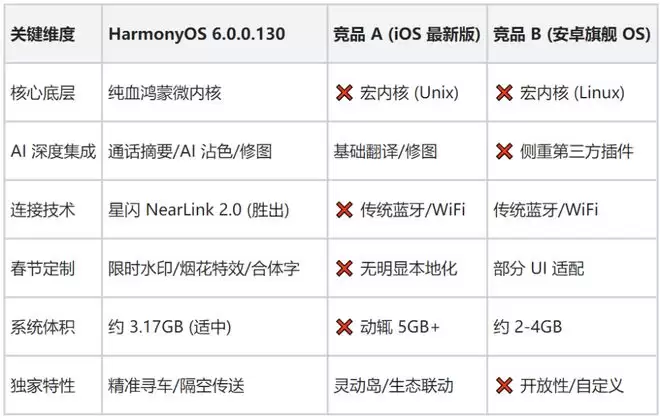
Task: Click the red X beside 开放性/自定义
Action: pos(504,385)
